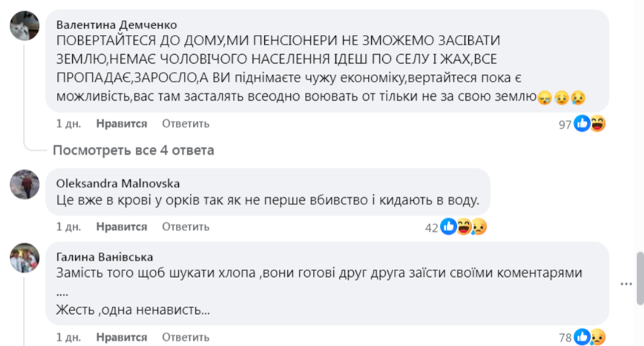Open Oleksandra Malnovska's profile name
Viewport: 644px width, 346px height.
pos(117,183)
